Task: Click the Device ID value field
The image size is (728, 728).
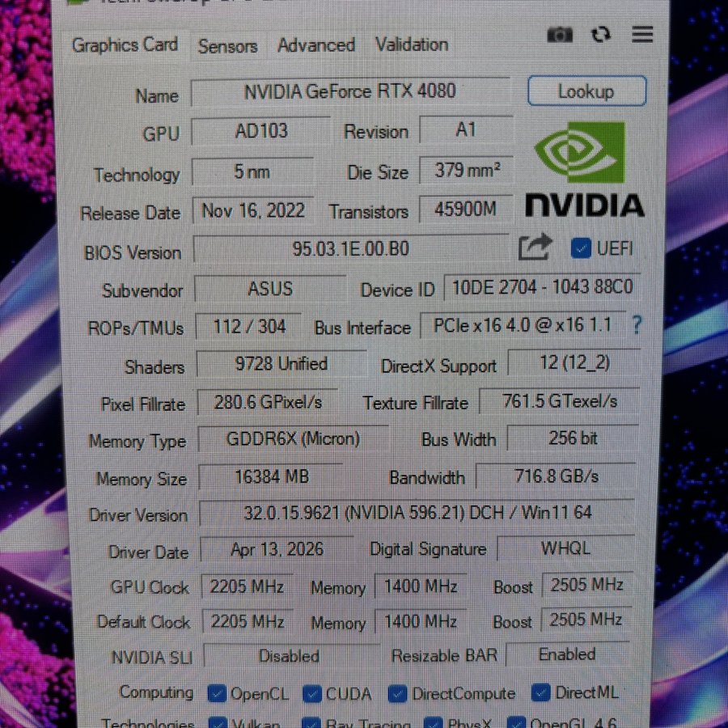Action: click(x=542, y=287)
